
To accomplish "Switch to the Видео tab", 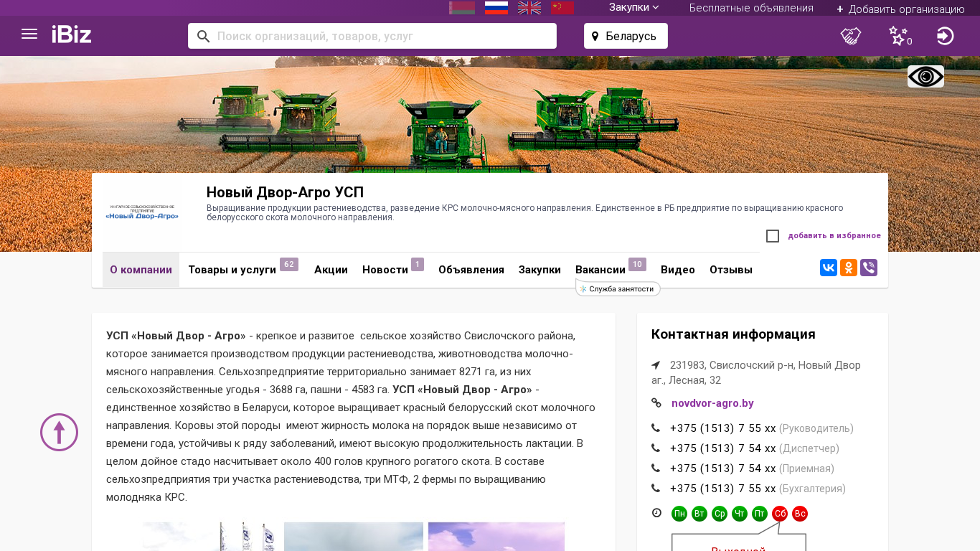I will (678, 270).
